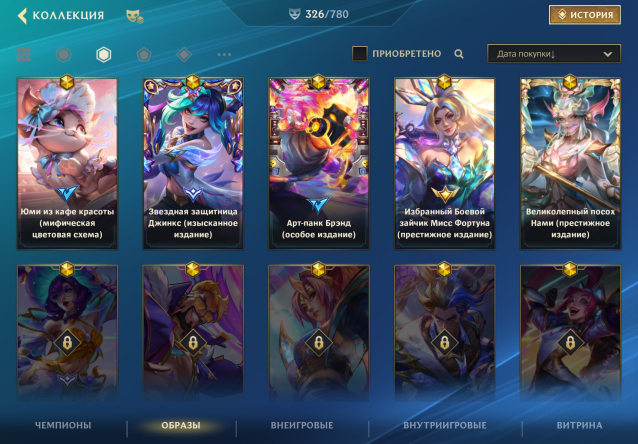Click the История button

point(585,15)
